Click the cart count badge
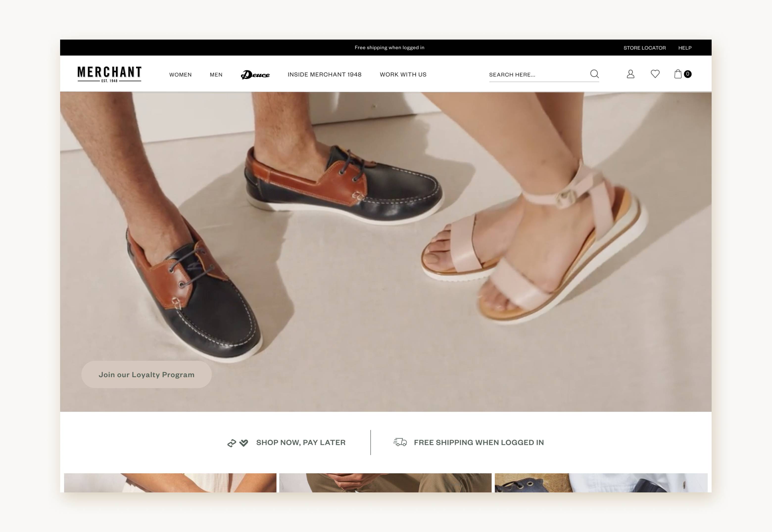Image resolution: width=772 pixels, height=532 pixels. [x=687, y=74]
